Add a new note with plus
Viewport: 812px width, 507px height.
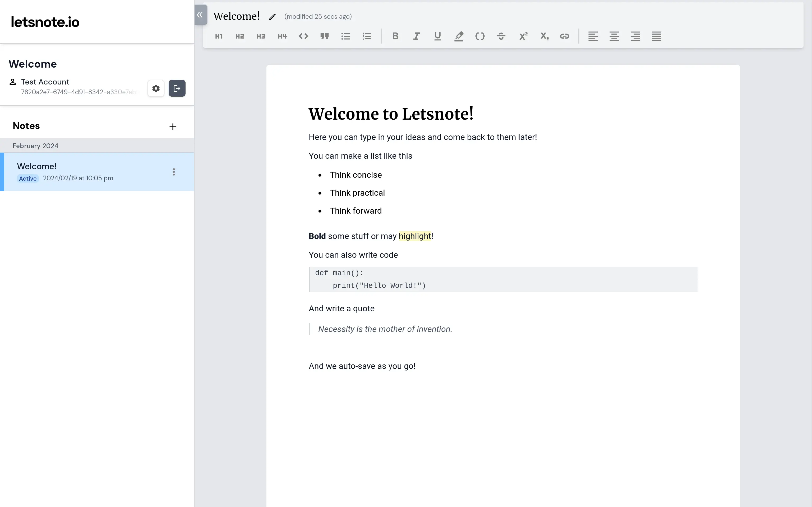pyautogui.click(x=173, y=127)
